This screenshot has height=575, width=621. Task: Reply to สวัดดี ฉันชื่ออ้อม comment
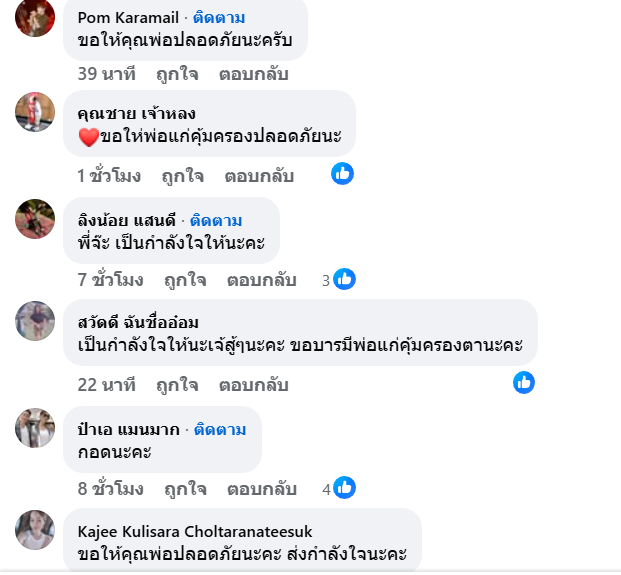tap(253, 384)
